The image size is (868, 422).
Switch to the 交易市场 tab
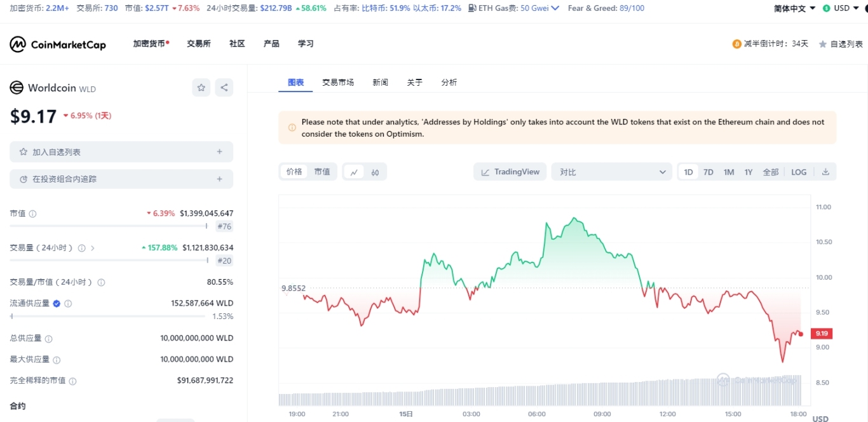pyautogui.click(x=338, y=83)
